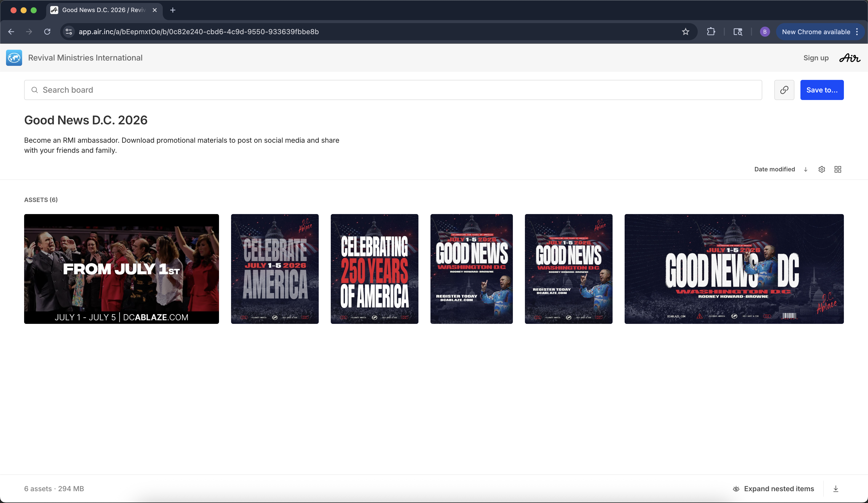Open the wide GOOD NEWS DC banner thumbnail
This screenshot has height=503, width=868.
(x=734, y=269)
